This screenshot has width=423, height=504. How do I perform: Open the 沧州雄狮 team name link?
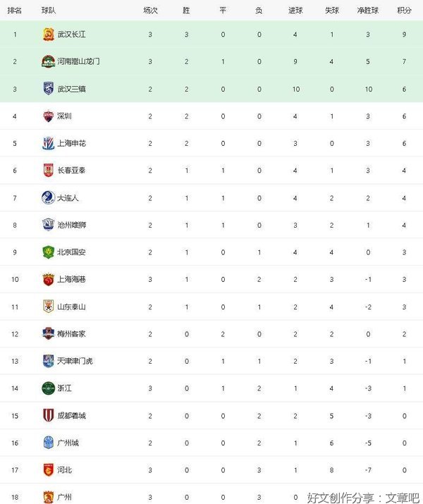click(x=71, y=225)
